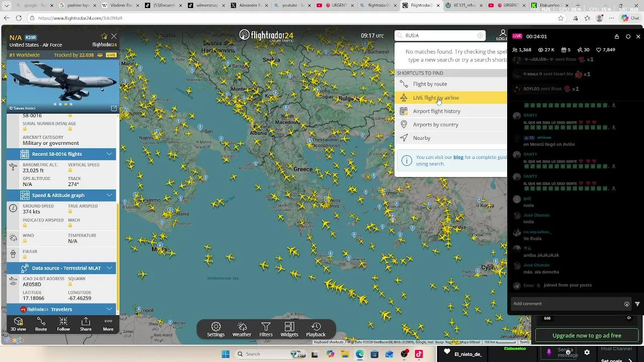Image resolution: width=644 pixels, height=362 pixels.
Task: Click the Flightradar24 logo
Action: [266, 35]
